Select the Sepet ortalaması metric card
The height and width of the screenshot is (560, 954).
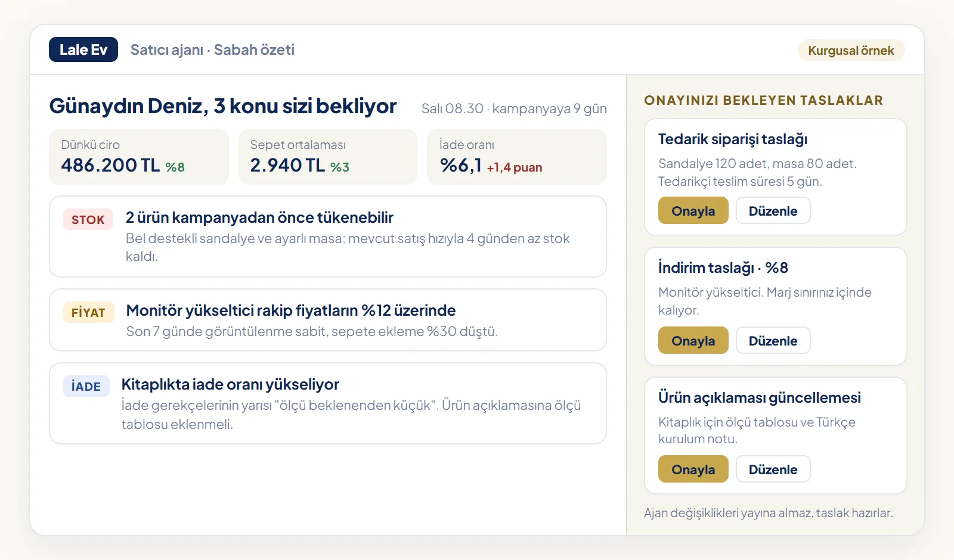click(x=328, y=157)
